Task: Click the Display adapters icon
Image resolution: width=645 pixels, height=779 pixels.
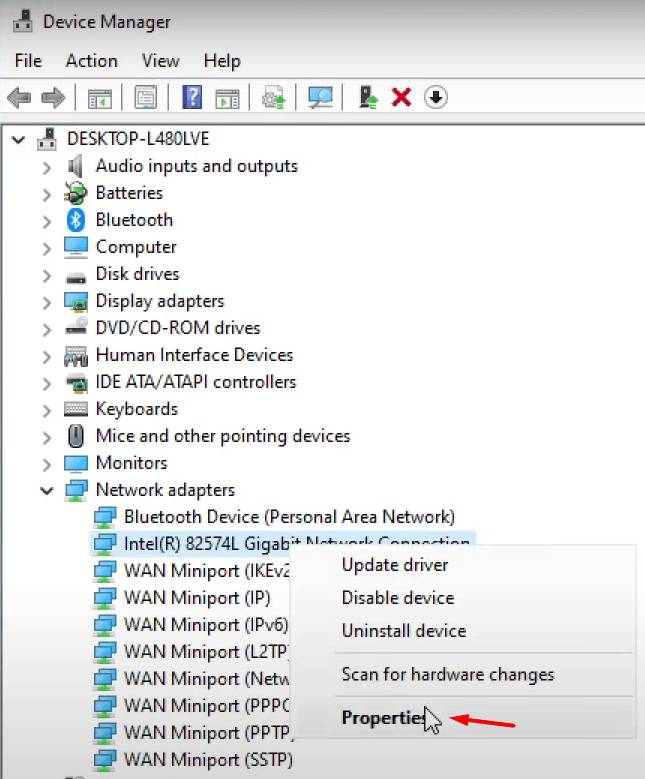Action: 76,301
